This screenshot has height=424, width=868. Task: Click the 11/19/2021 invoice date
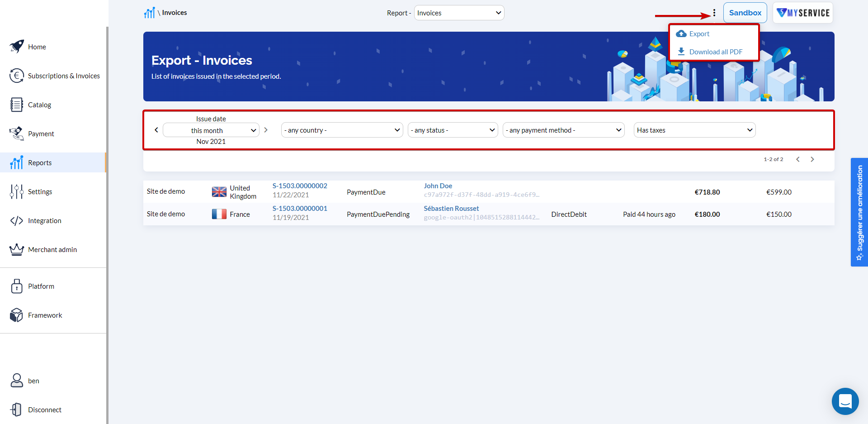pos(291,218)
